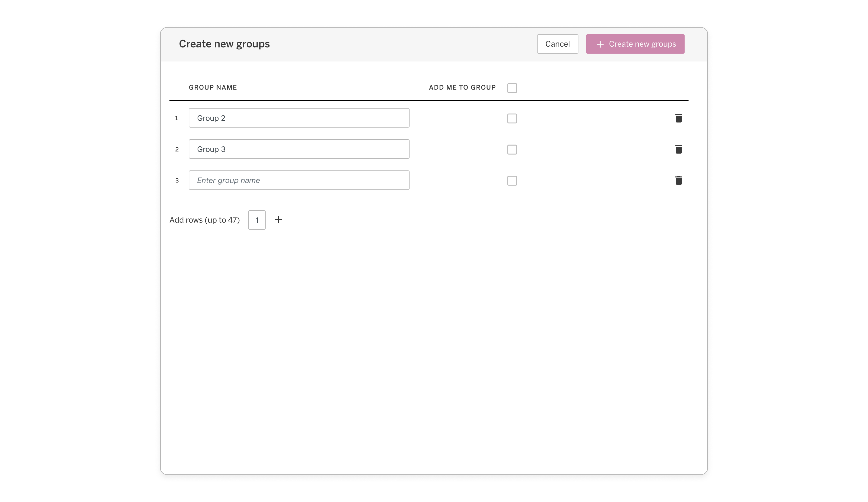Check add me for the unnamed row 3
Image resolution: width=868 pixels, height=502 pixels.
(x=512, y=180)
